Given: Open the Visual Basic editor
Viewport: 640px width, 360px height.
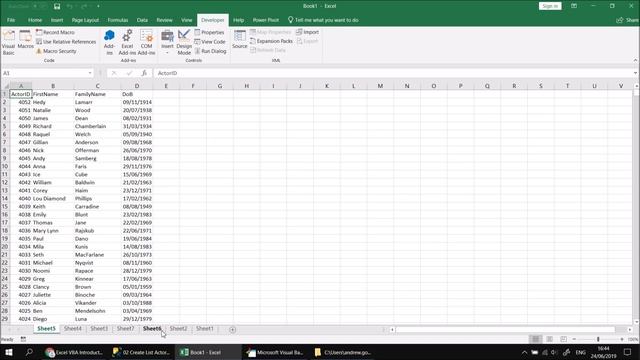Looking at the screenshot, I should point(9,42).
